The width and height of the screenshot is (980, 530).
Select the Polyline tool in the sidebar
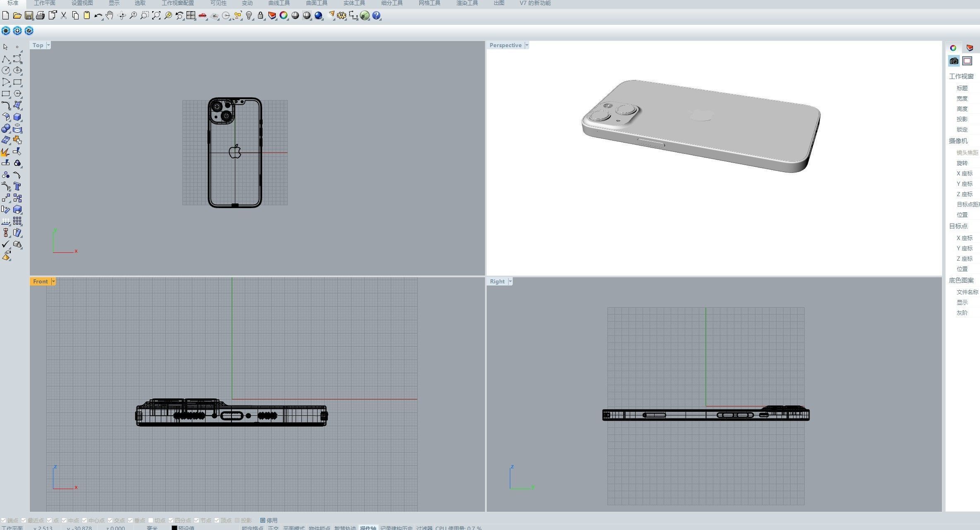(6, 59)
